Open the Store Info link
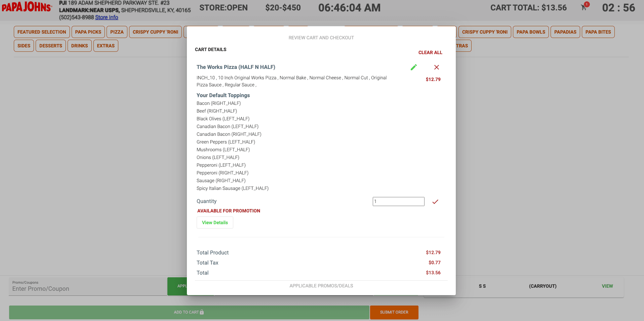 click(x=107, y=17)
